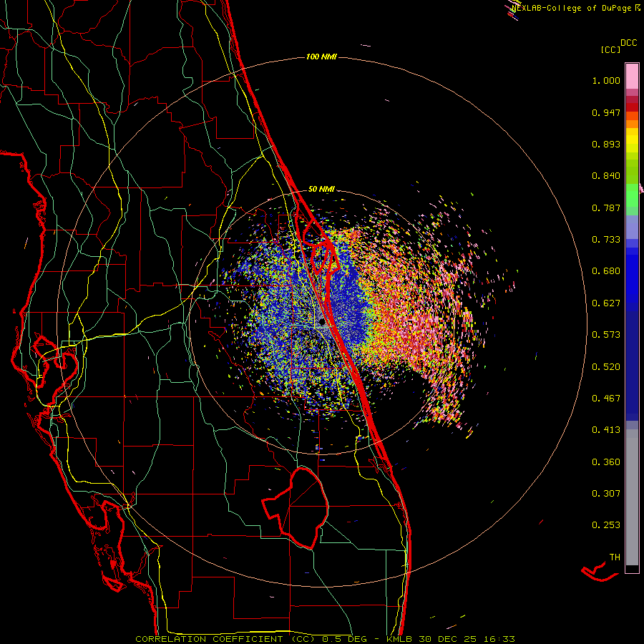Select the 0.253 legend value

click(x=606, y=525)
